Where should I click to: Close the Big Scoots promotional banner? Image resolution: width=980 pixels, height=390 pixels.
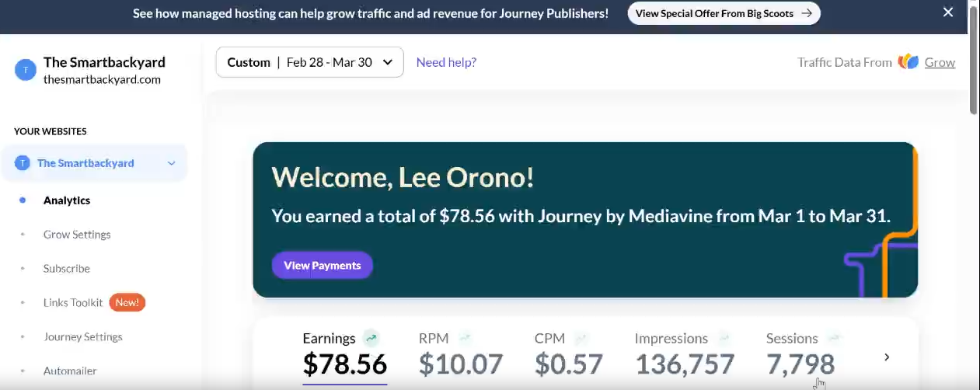click(947, 12)
